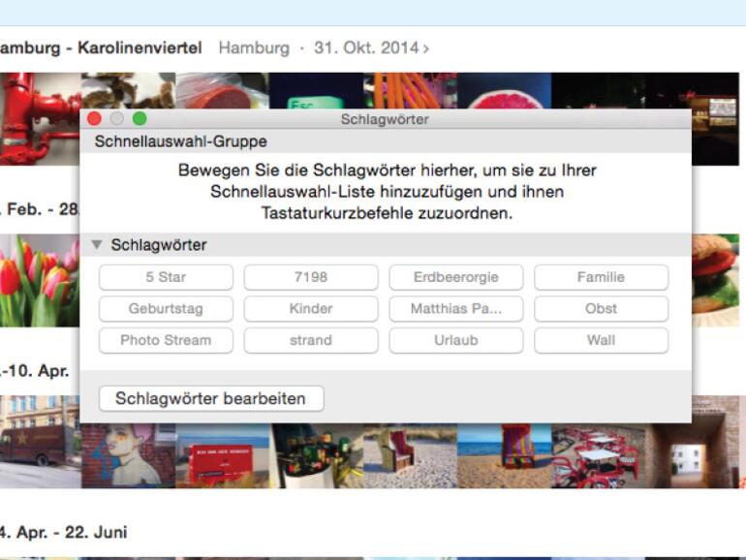Toggle the Wall keyword
Viewport: 746px width, 560px height.
(602, 340)
